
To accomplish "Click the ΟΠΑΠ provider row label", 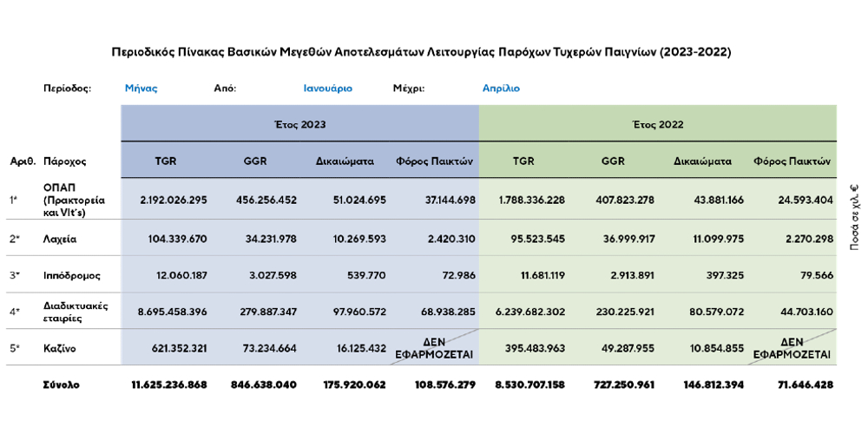I will pos(74,200).
